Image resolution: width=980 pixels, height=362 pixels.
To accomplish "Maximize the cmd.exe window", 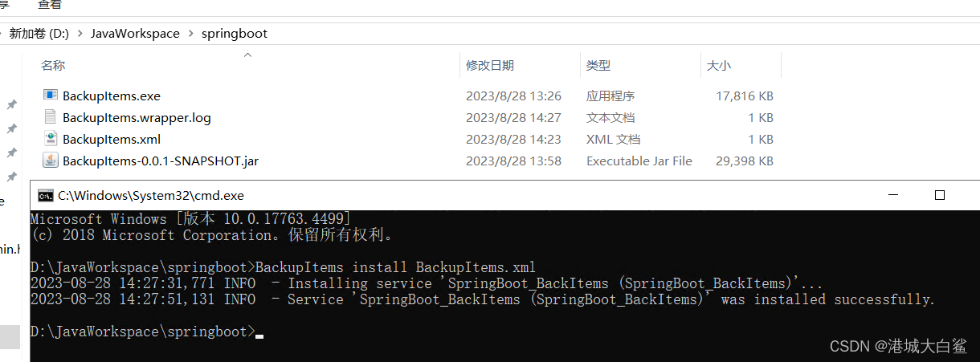I will (940, 195).
